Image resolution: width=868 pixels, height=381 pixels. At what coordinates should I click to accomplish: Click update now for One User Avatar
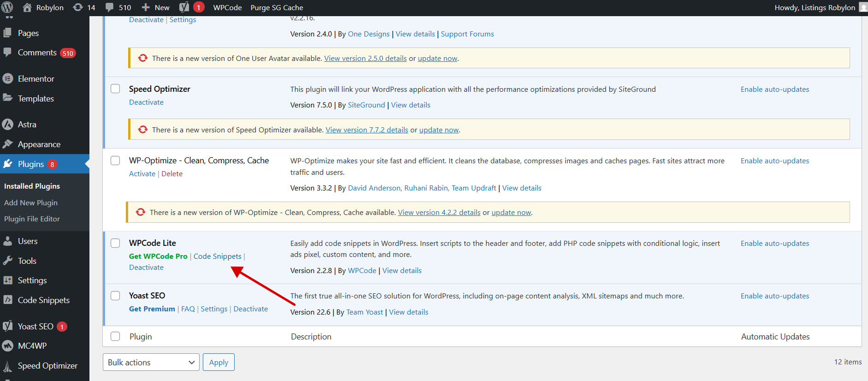pos(437,58)
